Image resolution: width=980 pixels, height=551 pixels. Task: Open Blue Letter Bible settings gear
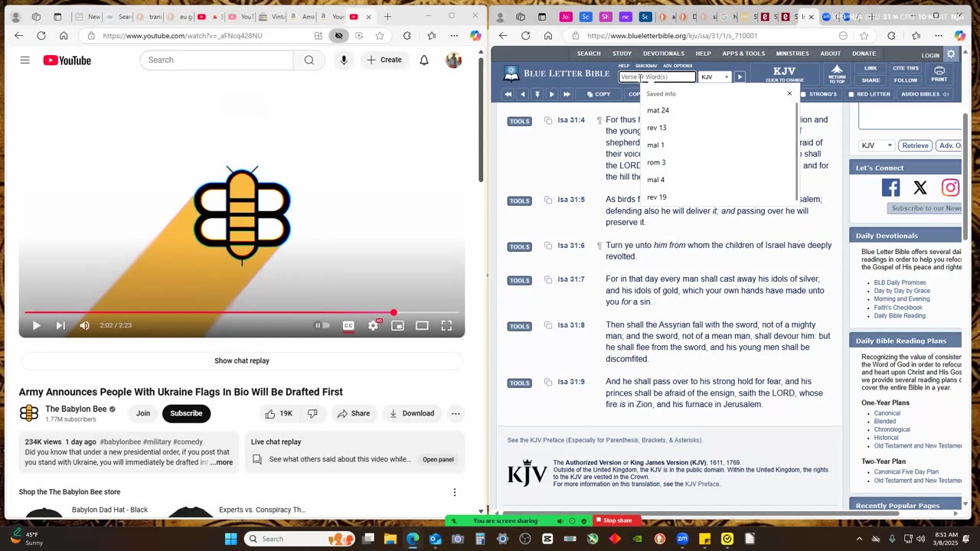tap(952, 54)
